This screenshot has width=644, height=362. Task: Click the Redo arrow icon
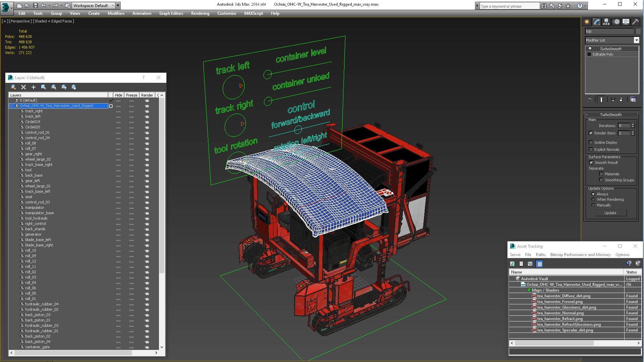coord(55,6)
